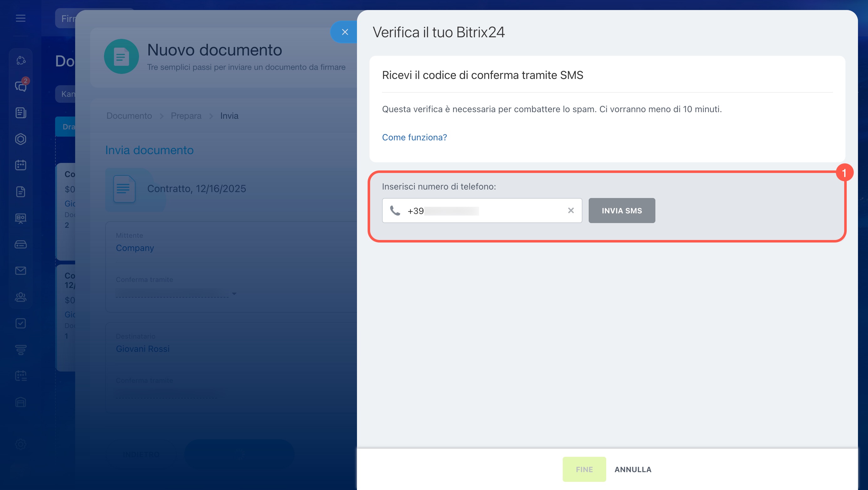Image resolution: width=868 pixels, height=490 pixels.
Task: Close the verification side panel
Action: pyautogui.click(x=344, y=32)
